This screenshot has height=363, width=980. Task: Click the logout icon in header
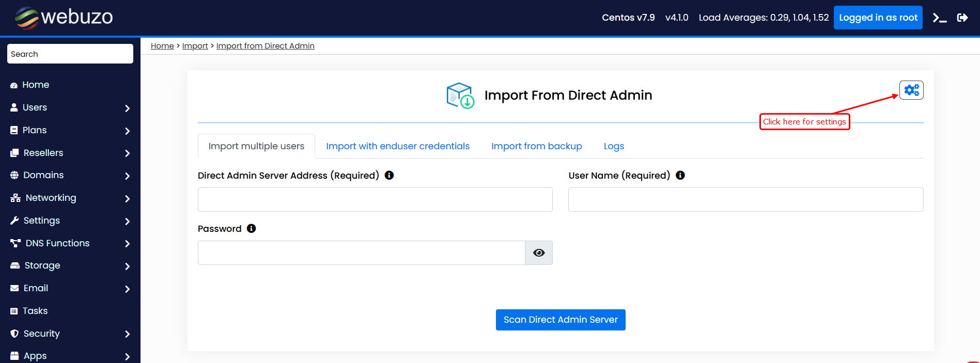(x=962, y=18)
